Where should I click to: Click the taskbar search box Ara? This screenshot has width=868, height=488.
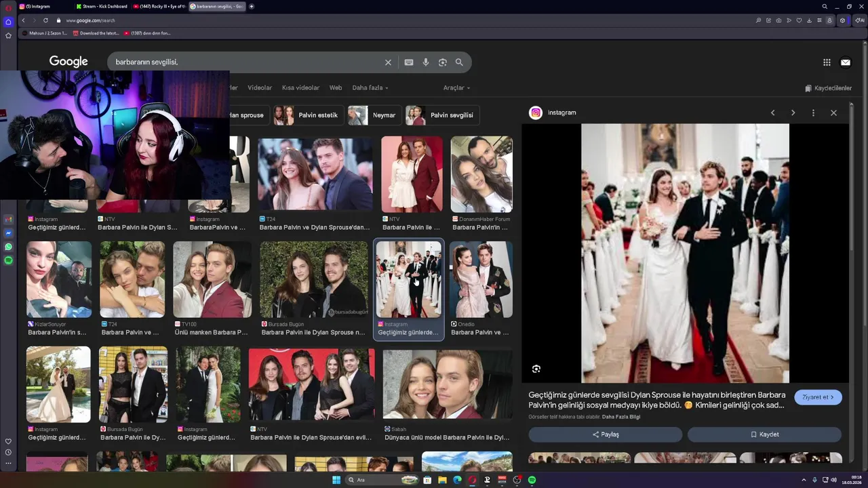(x=383, y=480)
